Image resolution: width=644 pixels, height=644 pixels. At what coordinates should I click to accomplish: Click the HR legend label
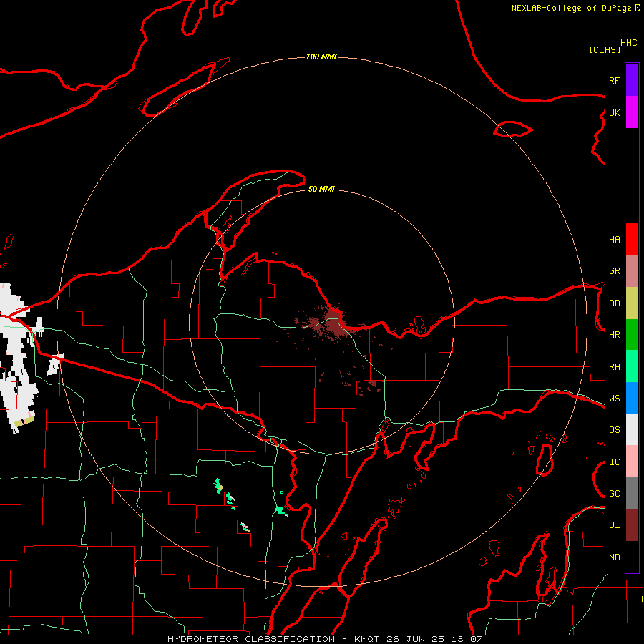pyautogui.click(x=614, y=335)
